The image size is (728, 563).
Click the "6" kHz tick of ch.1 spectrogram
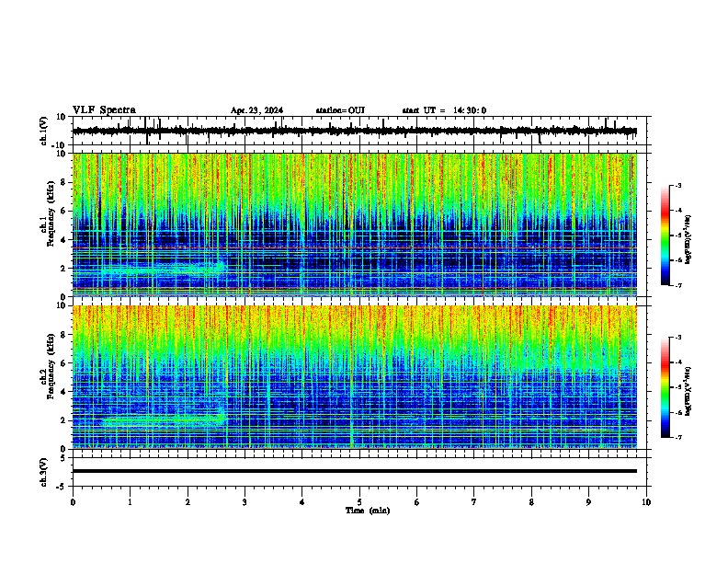pos(63,212)
